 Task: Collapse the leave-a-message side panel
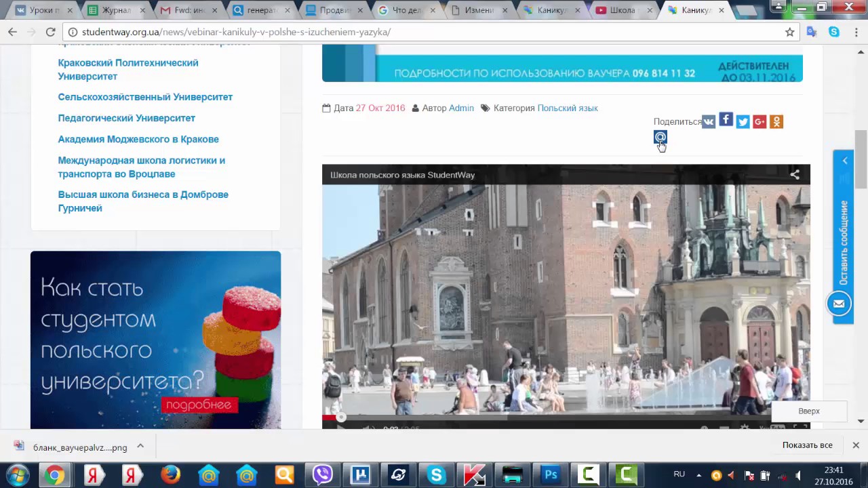(845, 161)
